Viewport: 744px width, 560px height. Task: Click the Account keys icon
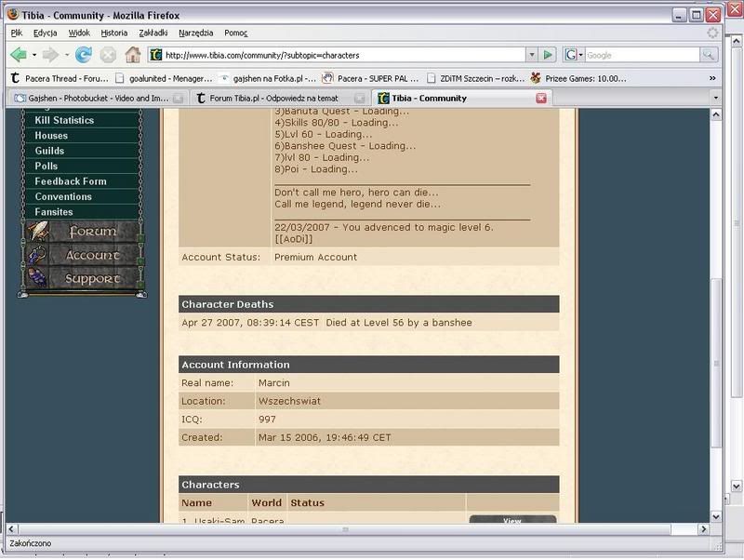click(x=37, y=255)
